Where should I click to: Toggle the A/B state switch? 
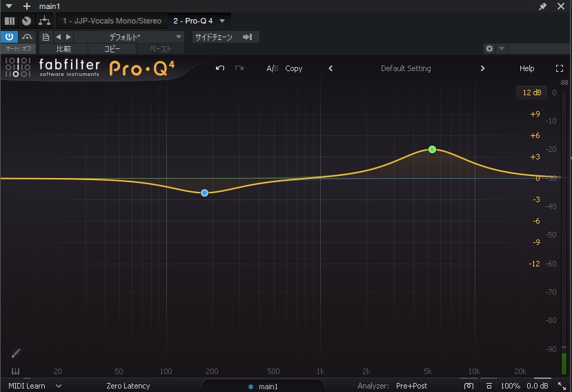pos(272,68)
